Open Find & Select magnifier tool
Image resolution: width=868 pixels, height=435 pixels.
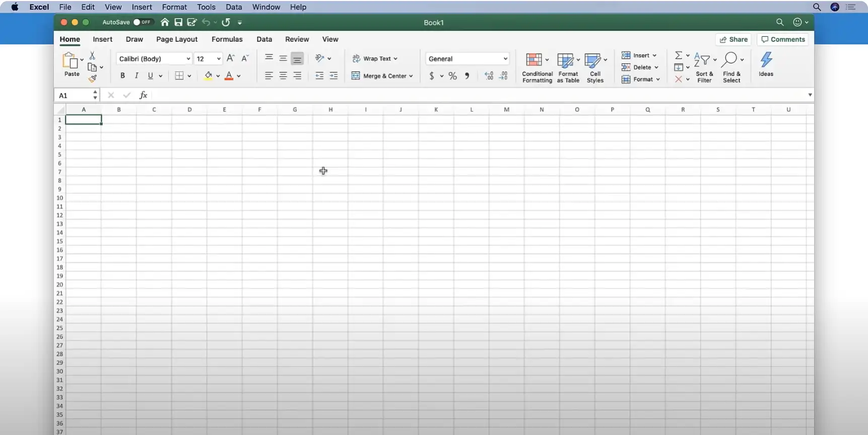point(729,60)
